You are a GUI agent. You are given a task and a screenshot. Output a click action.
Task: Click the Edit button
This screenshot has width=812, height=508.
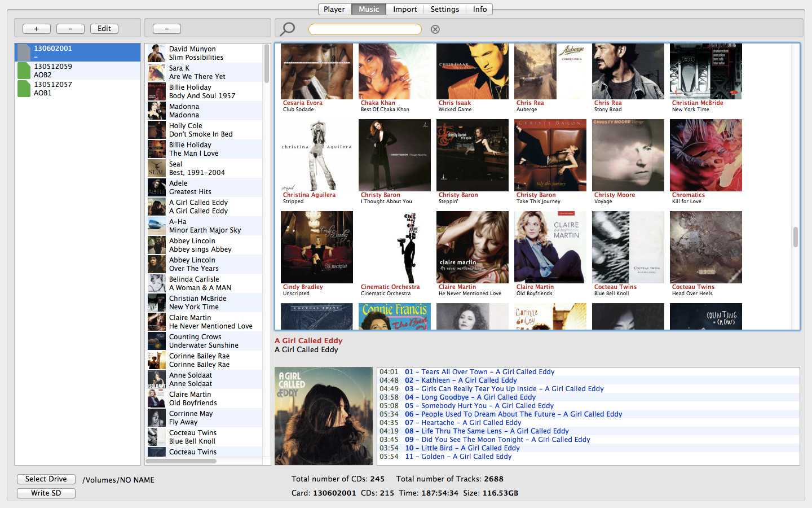(104, 29)
